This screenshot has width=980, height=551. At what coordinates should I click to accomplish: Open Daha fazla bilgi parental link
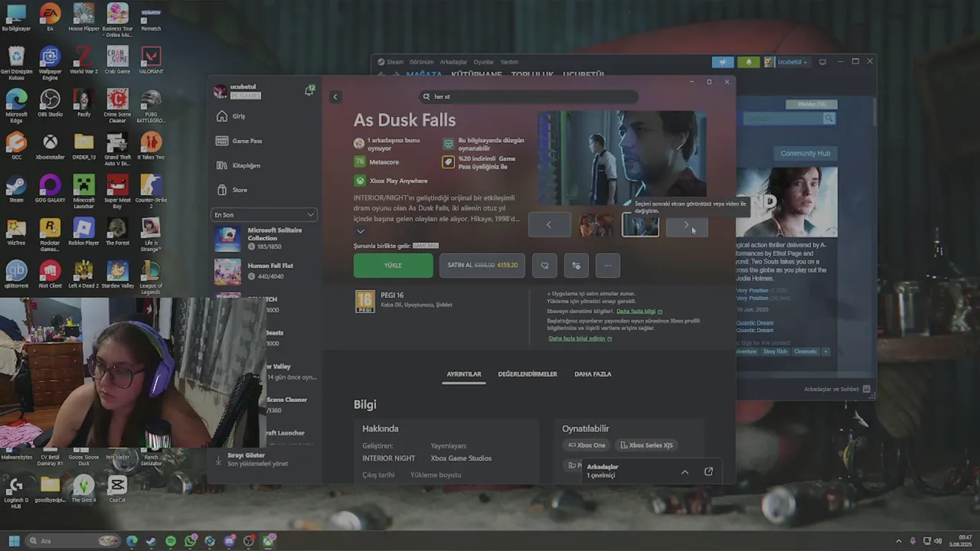point(639,311)
